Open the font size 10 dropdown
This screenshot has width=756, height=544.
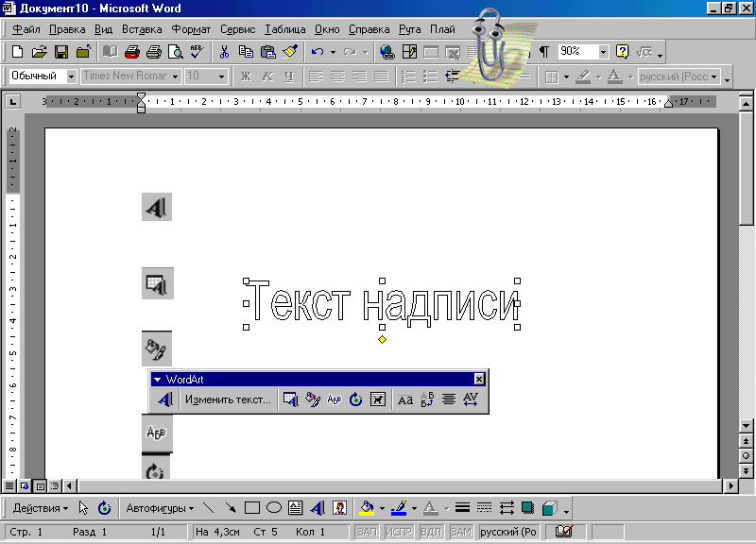221,76
